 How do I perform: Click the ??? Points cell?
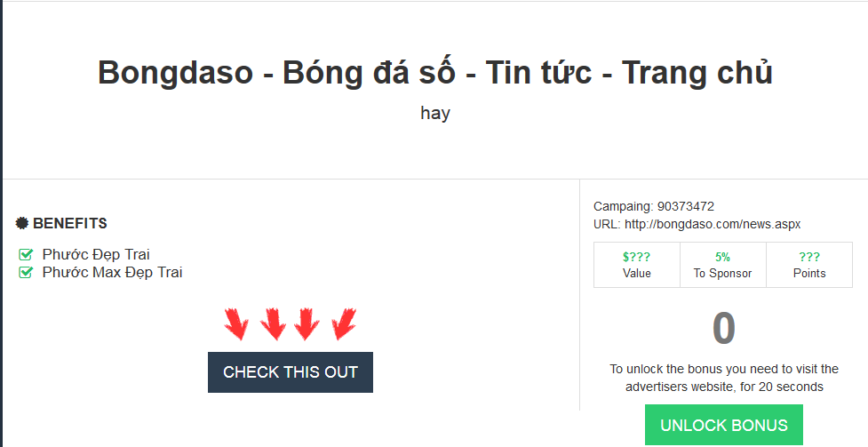tap(809, 265)
